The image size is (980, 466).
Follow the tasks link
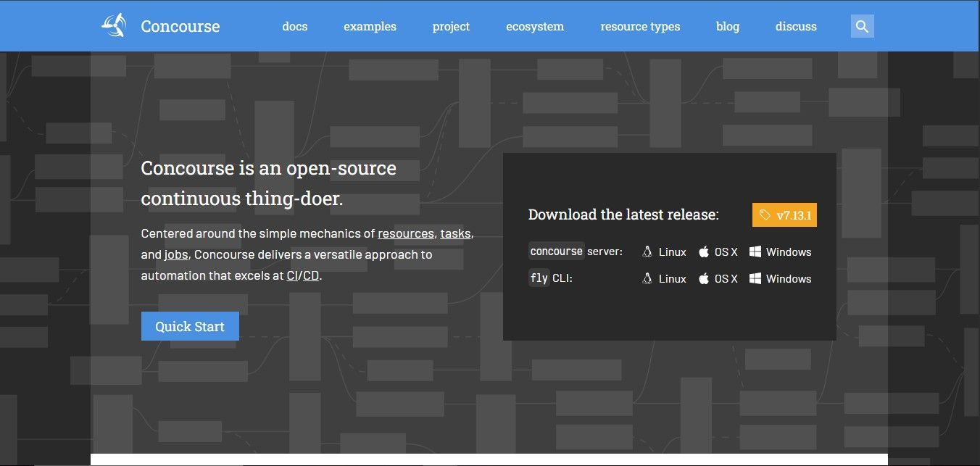(x=456, y=234)
